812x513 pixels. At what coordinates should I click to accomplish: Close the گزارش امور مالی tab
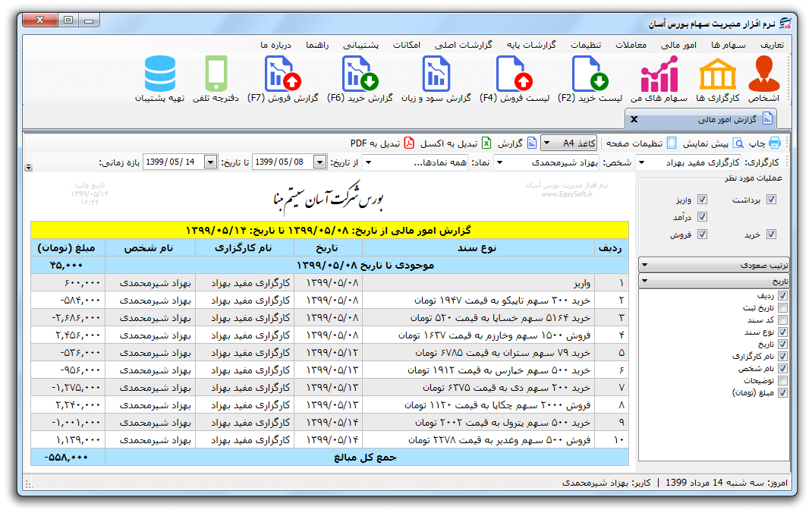click(x=634, y=119)
